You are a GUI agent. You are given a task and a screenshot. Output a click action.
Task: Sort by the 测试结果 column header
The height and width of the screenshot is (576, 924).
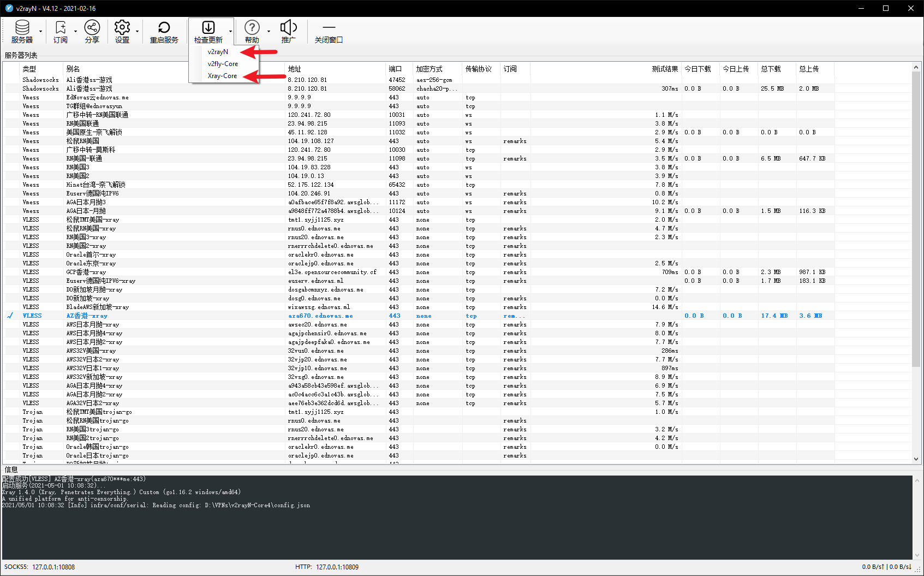[x=664, y=69]
